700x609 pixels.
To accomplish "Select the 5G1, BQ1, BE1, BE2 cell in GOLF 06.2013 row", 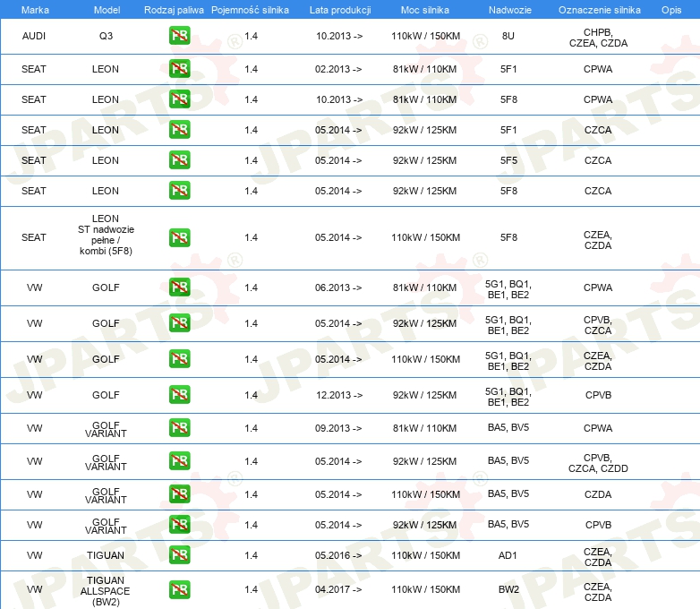I will point(508,289).
